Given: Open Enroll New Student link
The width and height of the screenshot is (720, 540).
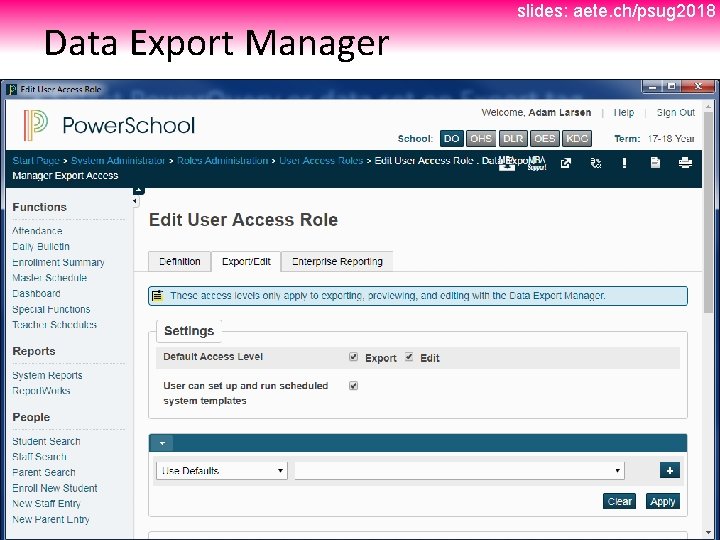Looking at the screenshot, I should (x=55, y=488).
